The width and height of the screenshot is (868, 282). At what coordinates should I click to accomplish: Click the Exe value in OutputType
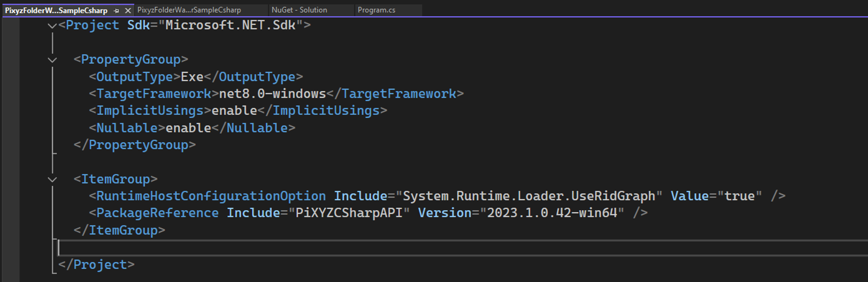[x=192, y=77]
